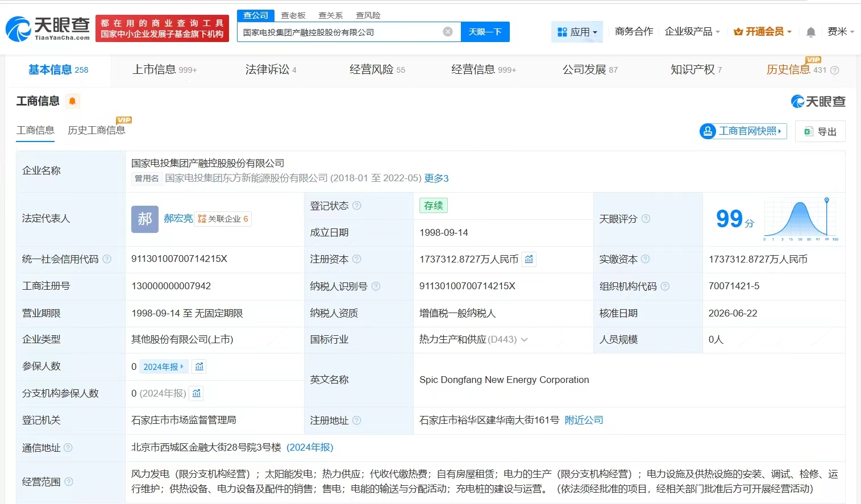Open the registered capital chart icon
The width and height of the screenshot is (861, 504).
click(x=529, y=259)
